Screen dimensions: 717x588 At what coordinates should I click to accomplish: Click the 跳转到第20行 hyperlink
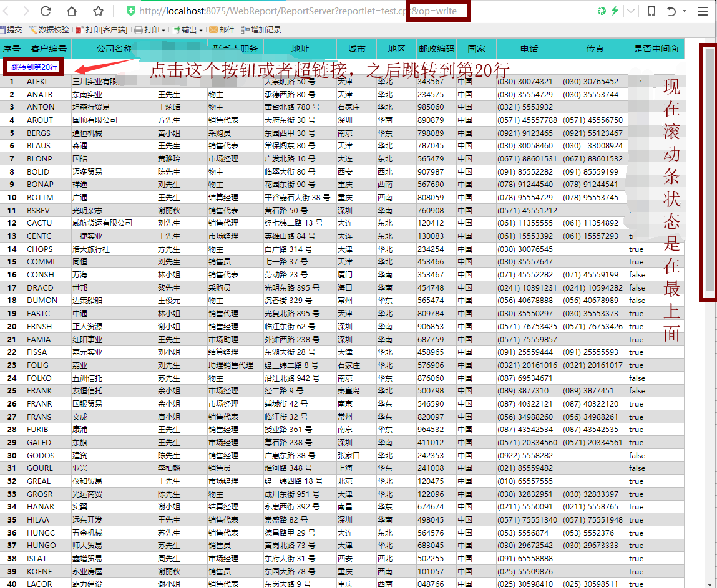[x=34, y=67]
